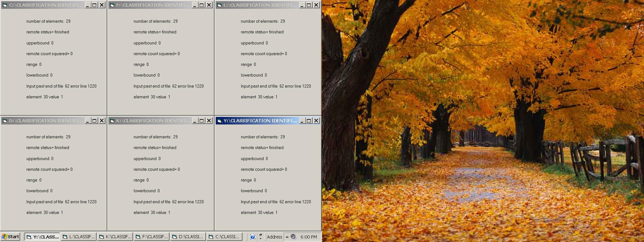Click "element 30 value 1" in the F:\ window
This screenshot has height=242, width=644.
tap(152, 97)
